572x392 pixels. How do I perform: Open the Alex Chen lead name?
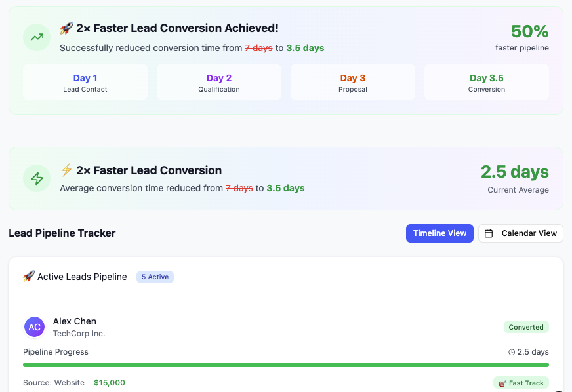[x=75, y=321]
